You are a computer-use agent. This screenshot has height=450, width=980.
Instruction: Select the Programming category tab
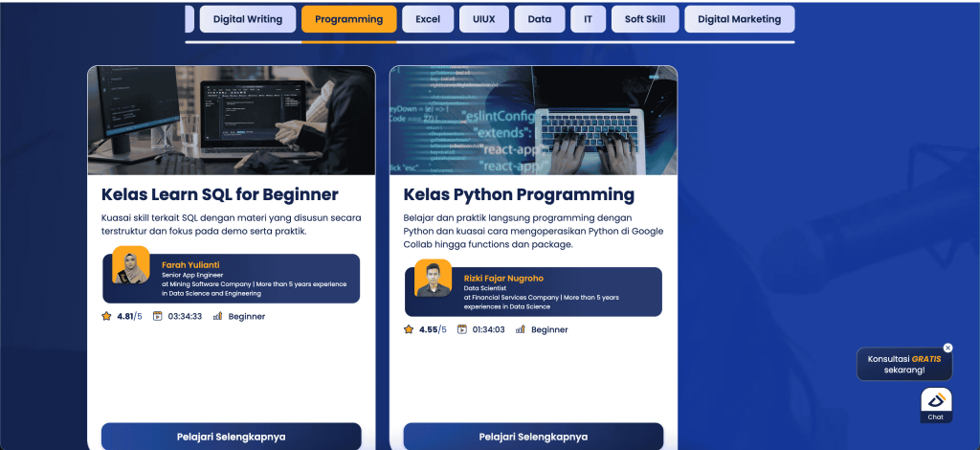(x=348, y=19)
